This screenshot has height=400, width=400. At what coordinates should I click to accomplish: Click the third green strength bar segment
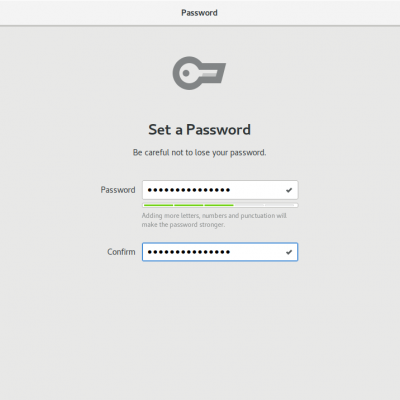tap(219, 205)
